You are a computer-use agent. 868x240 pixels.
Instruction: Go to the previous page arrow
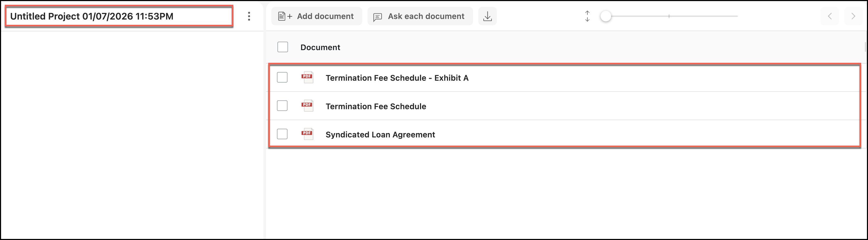click(830, 16)
